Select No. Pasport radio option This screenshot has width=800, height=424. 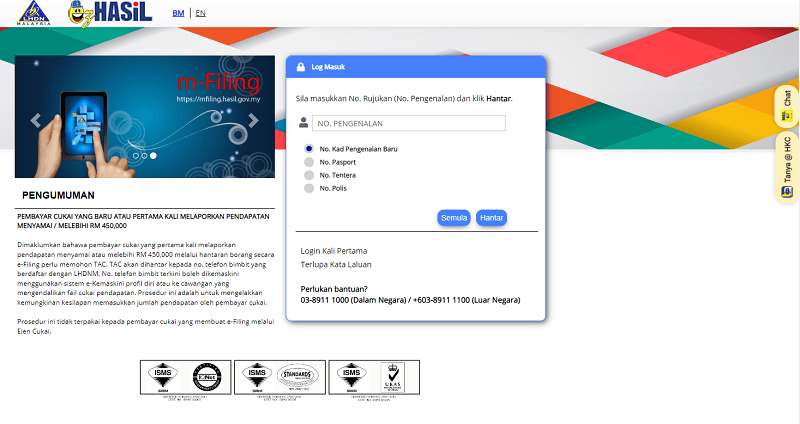click(x=309, y=162)
